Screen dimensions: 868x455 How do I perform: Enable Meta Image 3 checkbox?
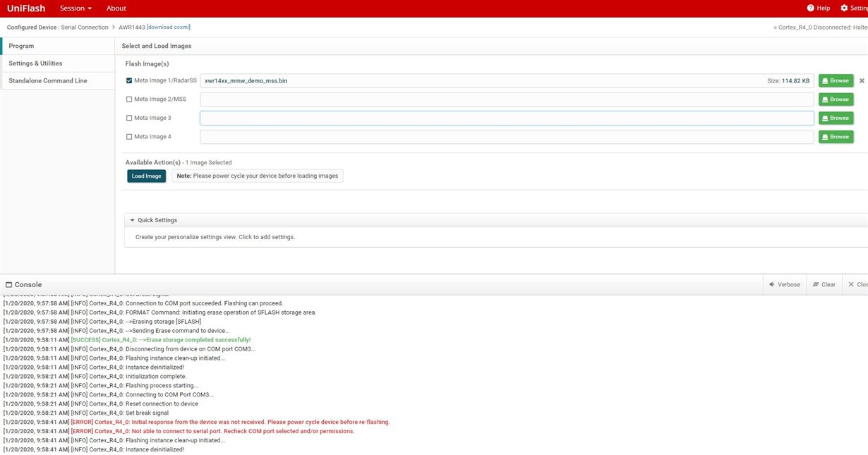click(x=129, y=118)
